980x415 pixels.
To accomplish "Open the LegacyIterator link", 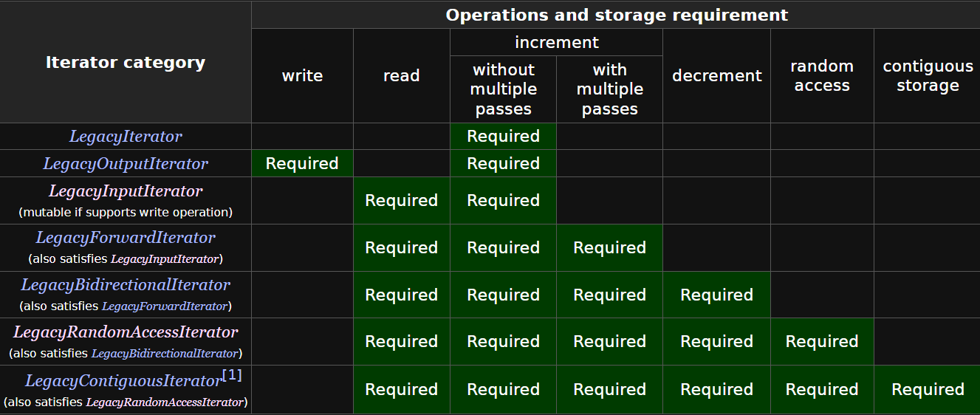I will tap(126, 137).
